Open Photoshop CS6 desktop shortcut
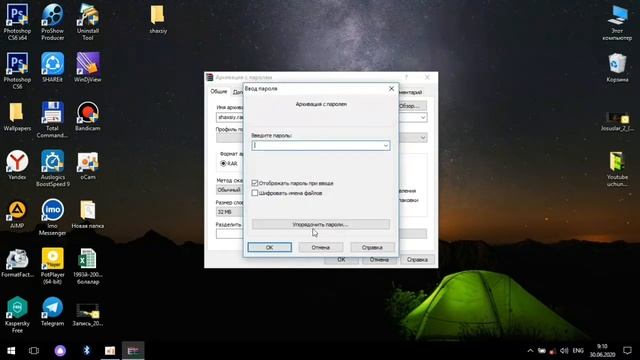The image size is (640, 360). tap(17, 71)
